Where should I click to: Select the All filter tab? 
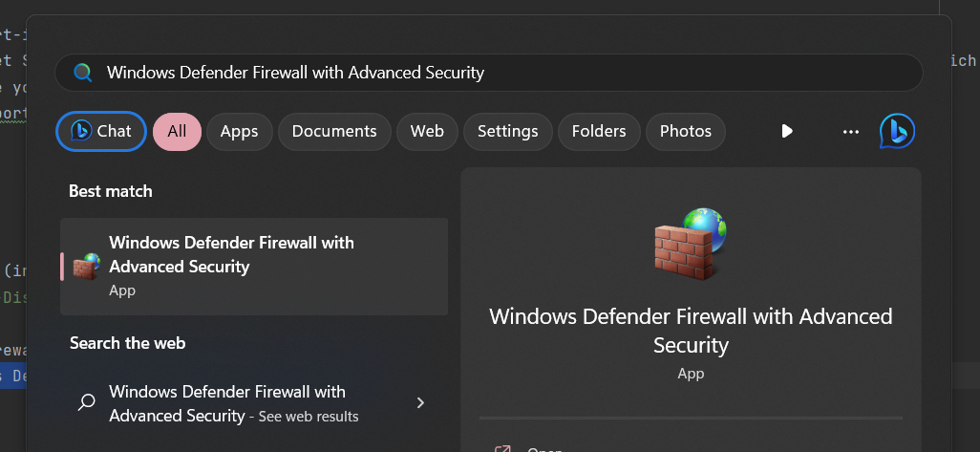pyautogui.click(x=177, y=132)
